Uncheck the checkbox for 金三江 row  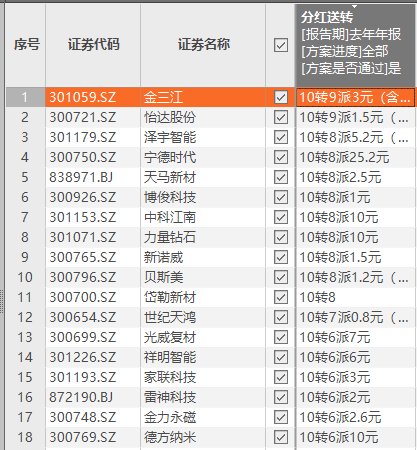tap(281, 97)
